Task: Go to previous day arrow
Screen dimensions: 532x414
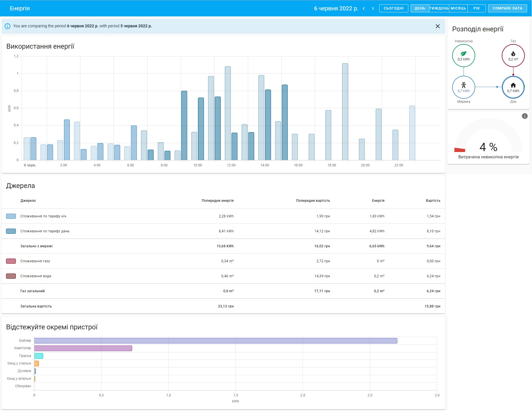Action: [x=364, y=8]
